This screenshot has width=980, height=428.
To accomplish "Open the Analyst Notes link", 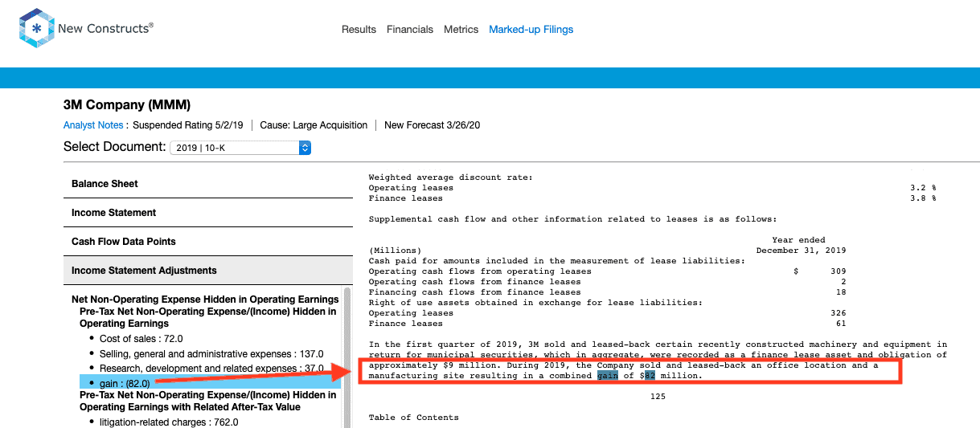I will [93, 125].
